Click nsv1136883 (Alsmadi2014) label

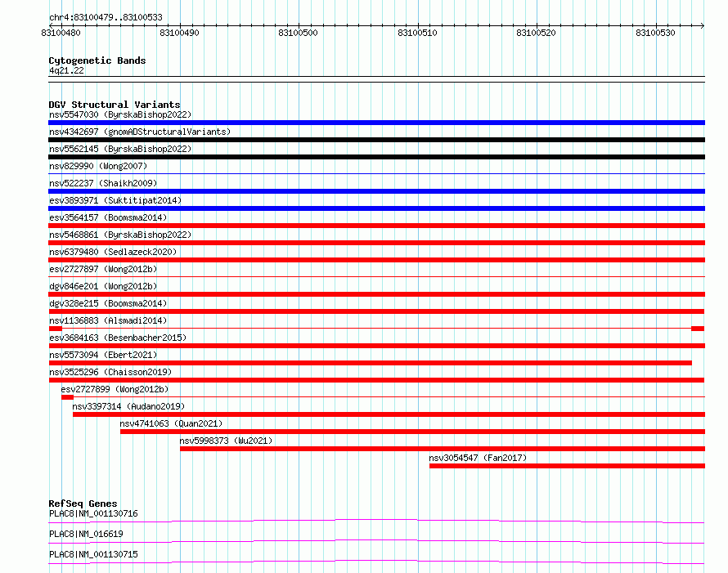click(108, 320)
